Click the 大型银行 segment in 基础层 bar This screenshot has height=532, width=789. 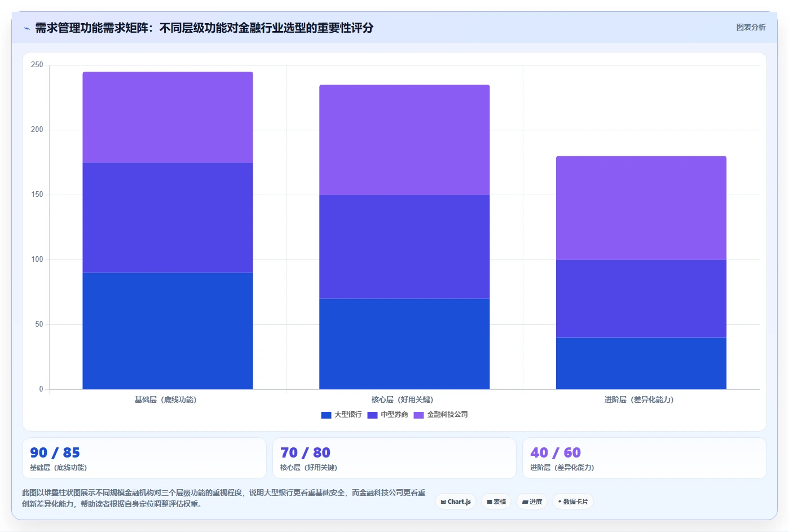pyautogui.click(x=168, y=331)
